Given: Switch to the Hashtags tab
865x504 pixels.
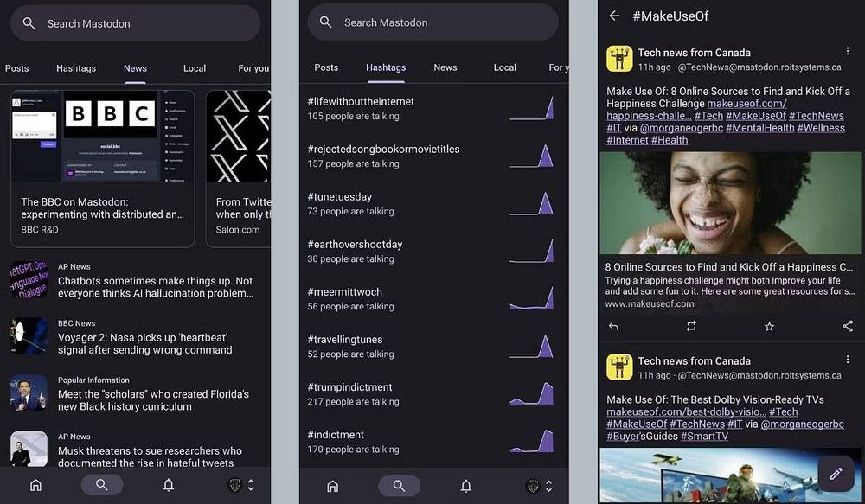Looking at the screenshot, I should [385, 67].
